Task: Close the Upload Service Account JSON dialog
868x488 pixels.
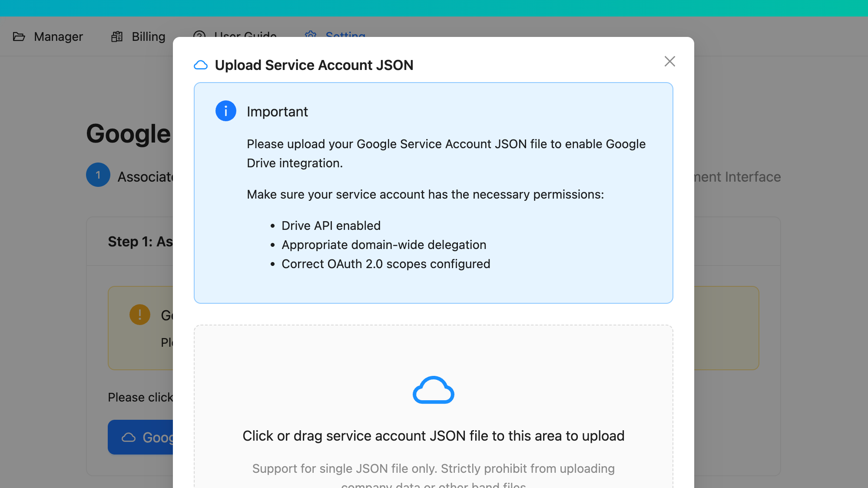Action: [669, 61]
